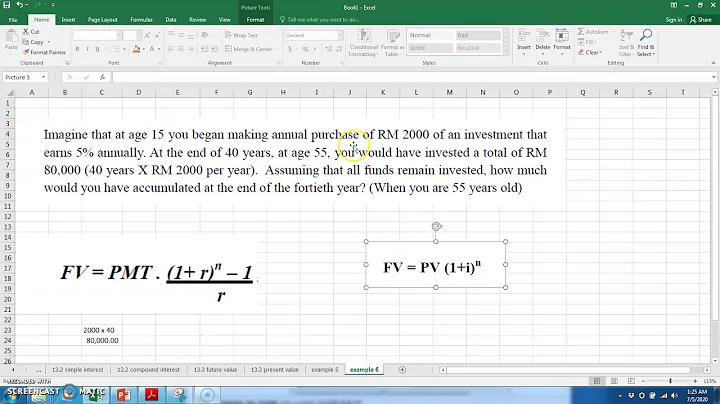Open the '13.2 compound interest' sheet tab
The height and width of the screenshot is (404, 720).
[148, 370]
